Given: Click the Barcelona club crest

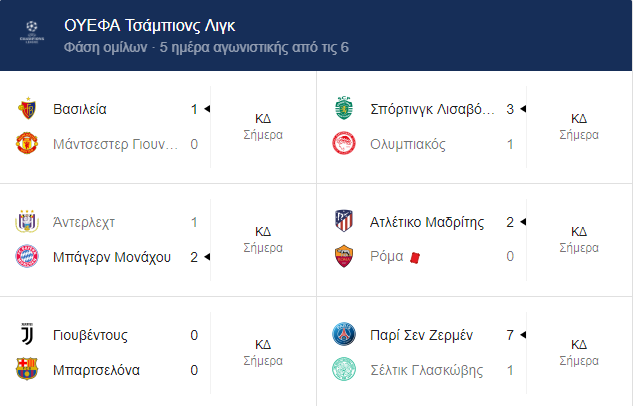Looking at the screenshot, I should [27, 369].
